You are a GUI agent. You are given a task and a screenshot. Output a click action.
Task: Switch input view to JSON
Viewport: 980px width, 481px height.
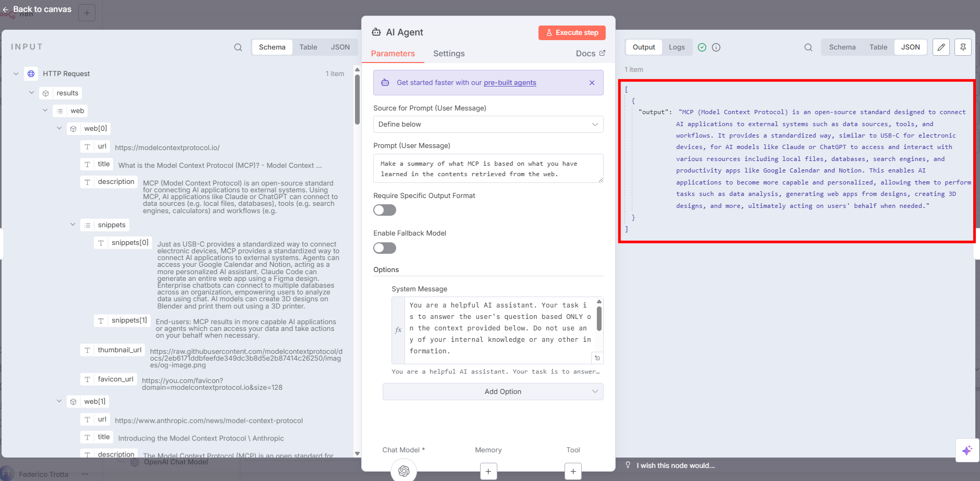click(340, 47)
